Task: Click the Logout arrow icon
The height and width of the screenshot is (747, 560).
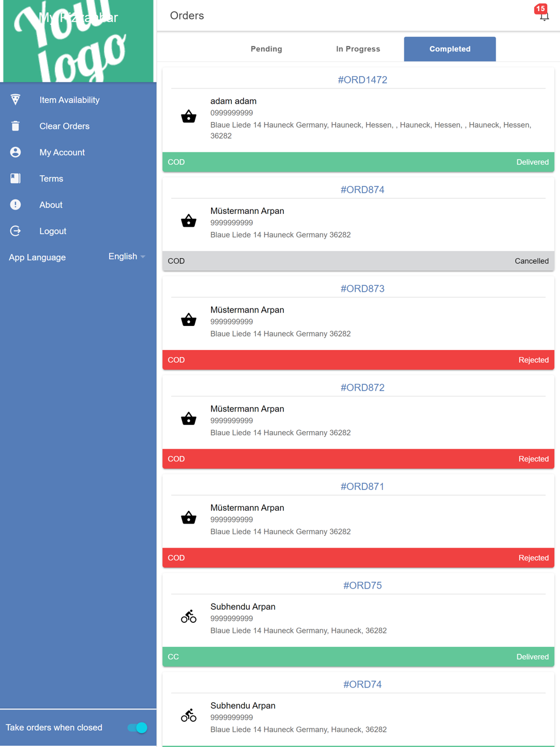Action: (x=16, y=231)
